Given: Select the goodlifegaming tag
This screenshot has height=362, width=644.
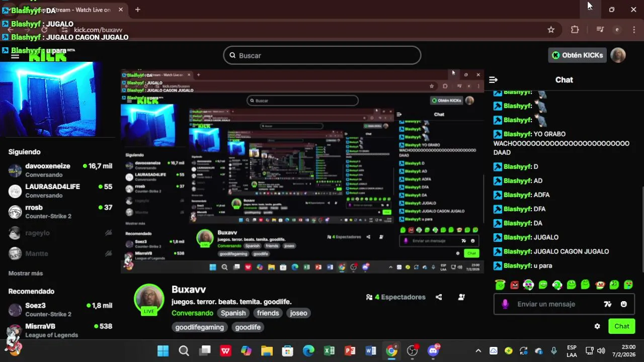Looking at the screenshot, I should tap(200, 327).
